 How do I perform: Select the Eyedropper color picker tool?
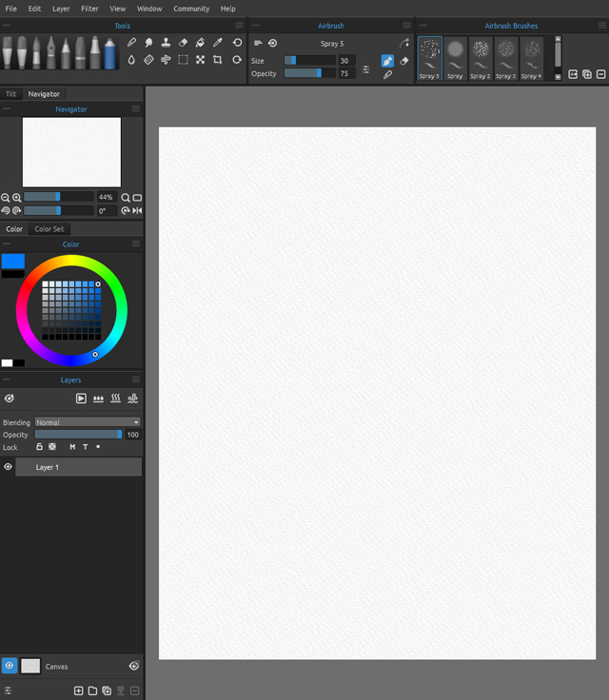[218, 43]
